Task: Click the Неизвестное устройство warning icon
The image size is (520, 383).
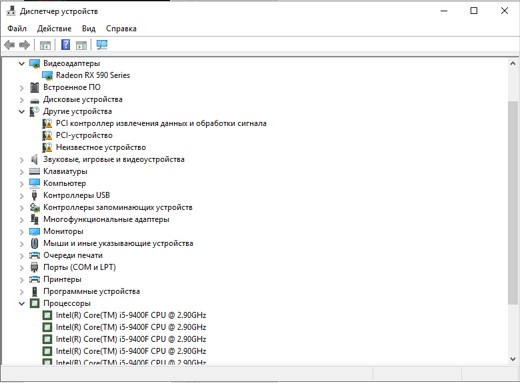Action: (x=47, y=147)
